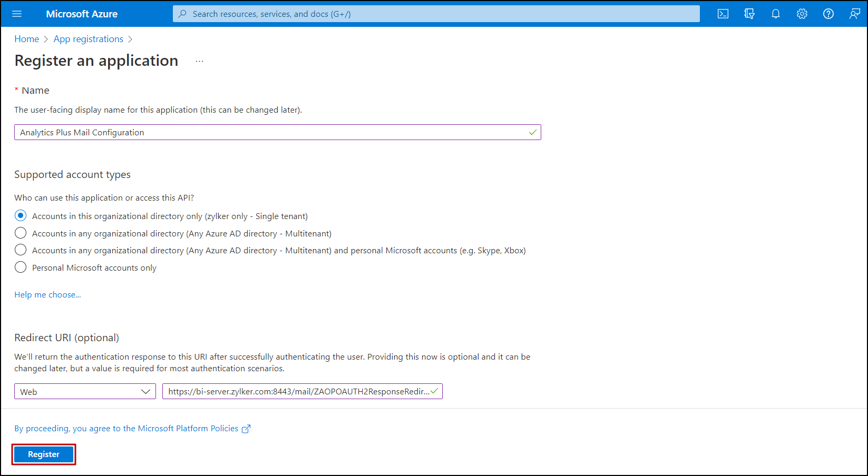Go back to App registrations breadcrumb

coord(88,38)
